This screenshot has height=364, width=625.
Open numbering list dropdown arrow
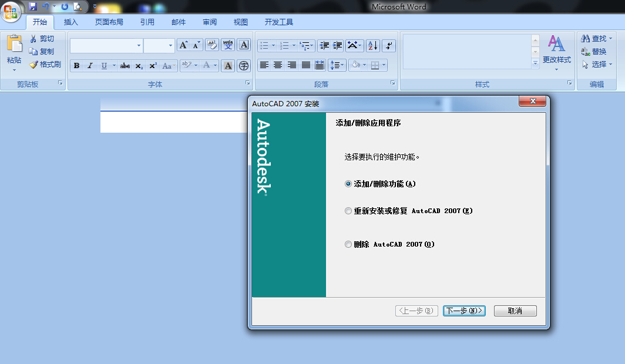tap(294, 45)
